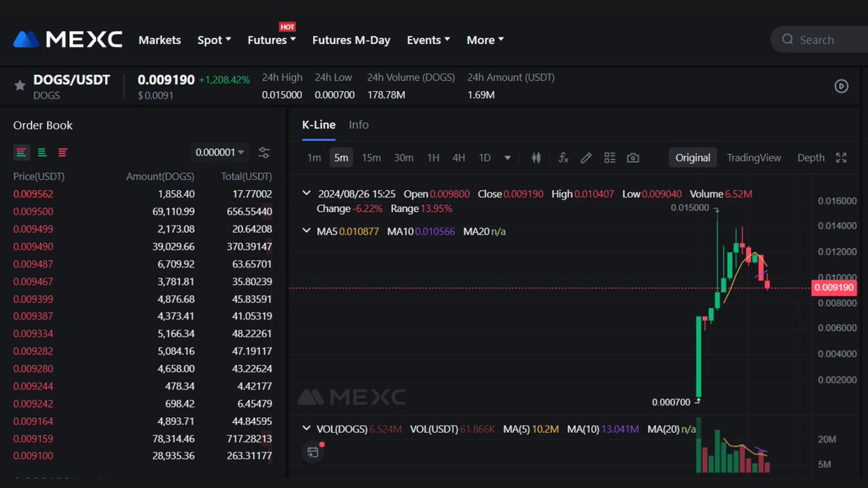Viewport: 868px width, 488px height.
Task: Switch to the K-Line tab
Action: point(319,124)
